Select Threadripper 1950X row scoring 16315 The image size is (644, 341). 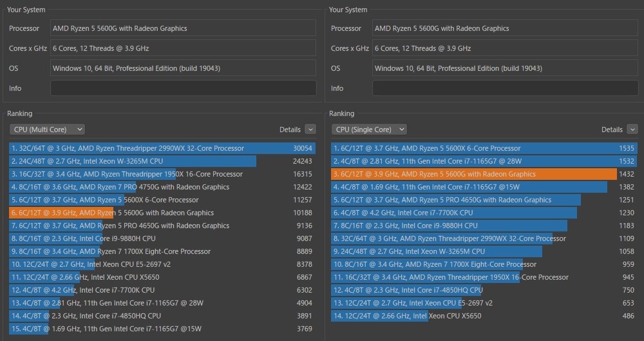pyautogui.click(x=162, y=174)
